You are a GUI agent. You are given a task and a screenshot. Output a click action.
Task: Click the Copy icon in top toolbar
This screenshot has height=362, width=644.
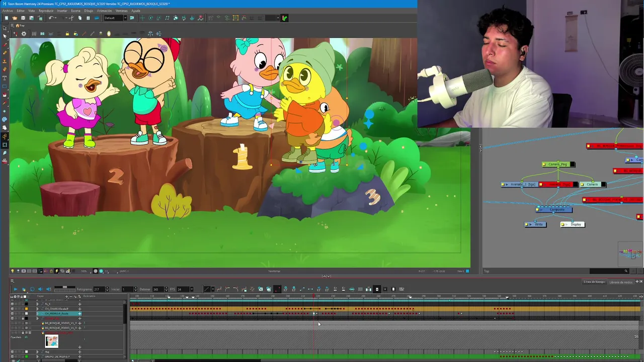pos(79,18)
